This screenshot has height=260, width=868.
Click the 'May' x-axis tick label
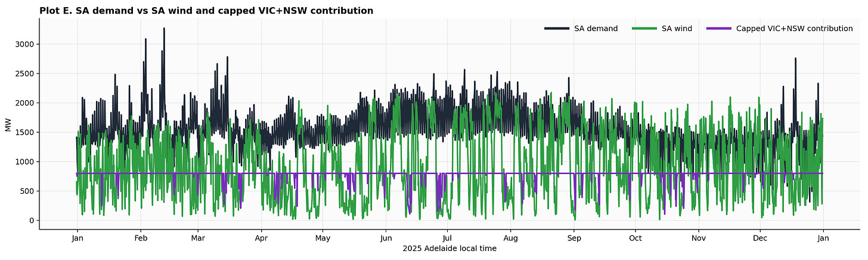[x=322, y=237]
